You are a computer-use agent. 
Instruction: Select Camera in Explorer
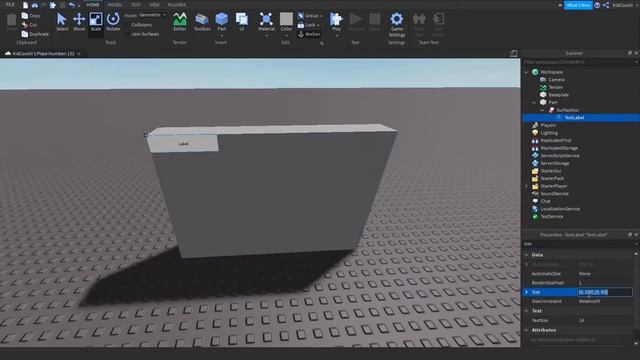(556, 80)
